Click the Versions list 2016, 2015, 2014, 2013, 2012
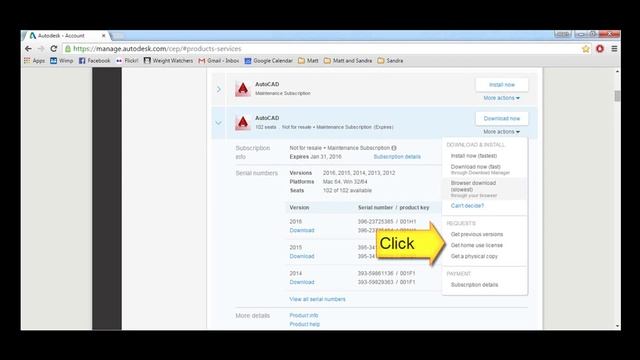The image size is (640, 360). (x=359, y=173)
